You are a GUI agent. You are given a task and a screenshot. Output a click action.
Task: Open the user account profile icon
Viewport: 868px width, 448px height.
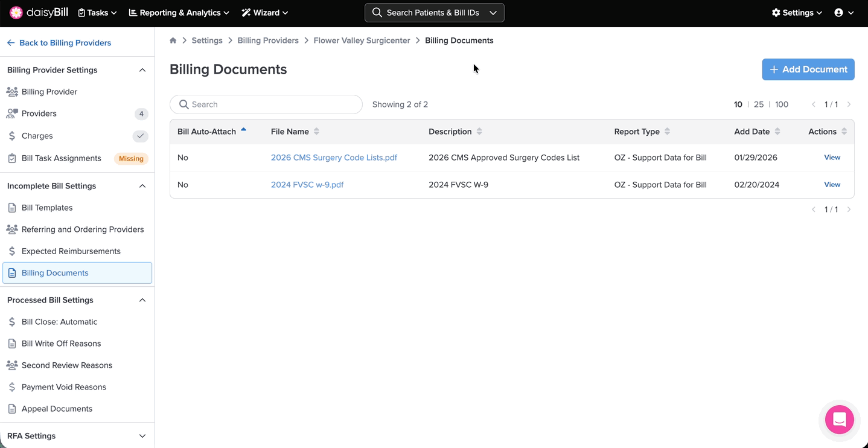[x=838, y=13]
